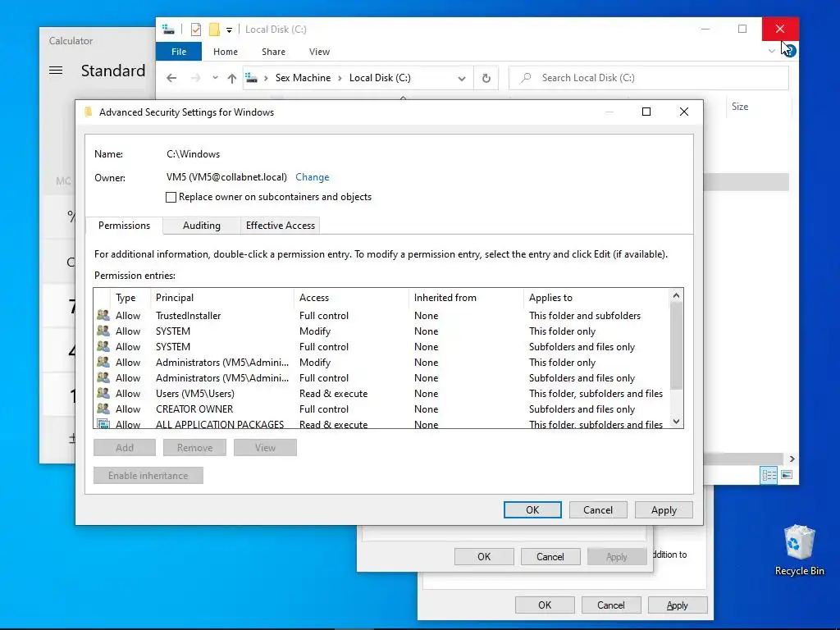The height and width of the screenshot is (630, 840).
Task: Click the Search Local Disk (C:) box
Action: click(x=648, y=78)
